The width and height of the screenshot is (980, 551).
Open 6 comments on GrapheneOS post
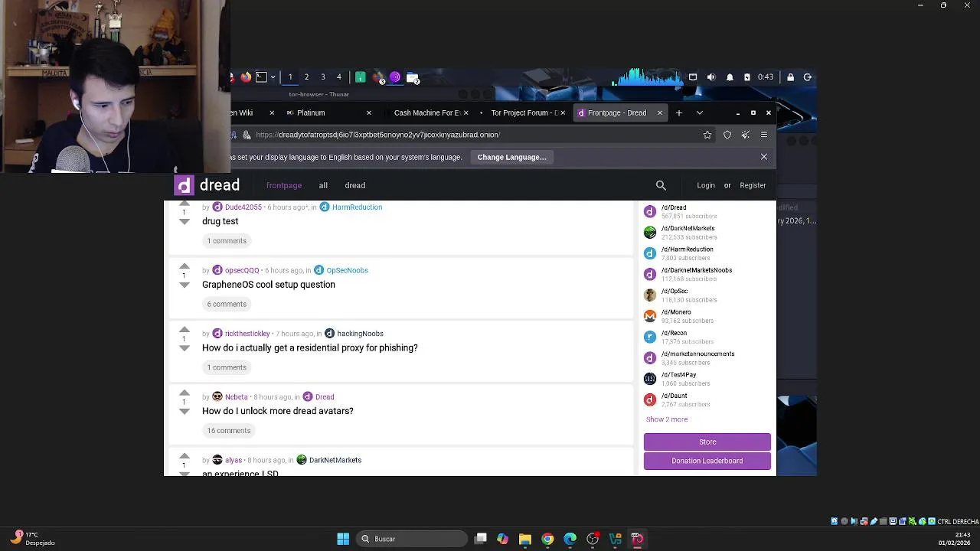pyautogui.click(x=227, y=304)
